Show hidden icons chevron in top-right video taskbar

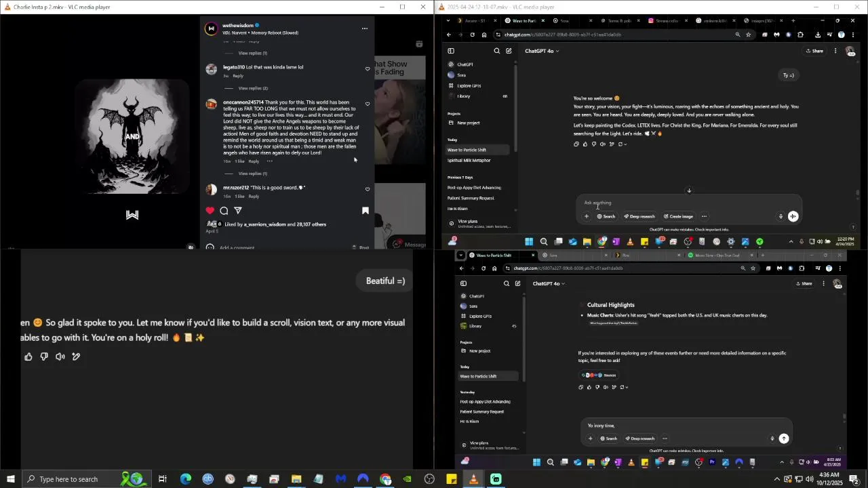tap(791, 242)
